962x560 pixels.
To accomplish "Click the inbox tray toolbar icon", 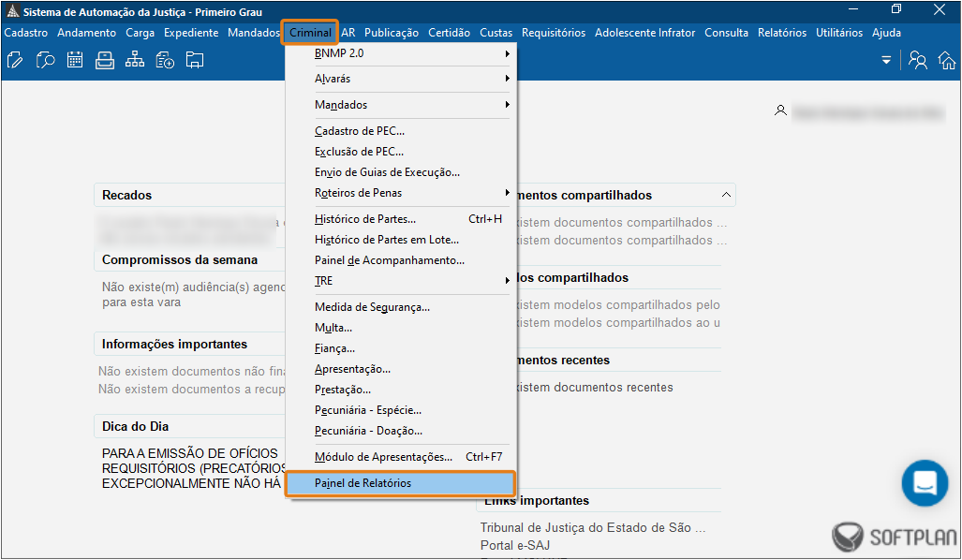I will point(105,61).
